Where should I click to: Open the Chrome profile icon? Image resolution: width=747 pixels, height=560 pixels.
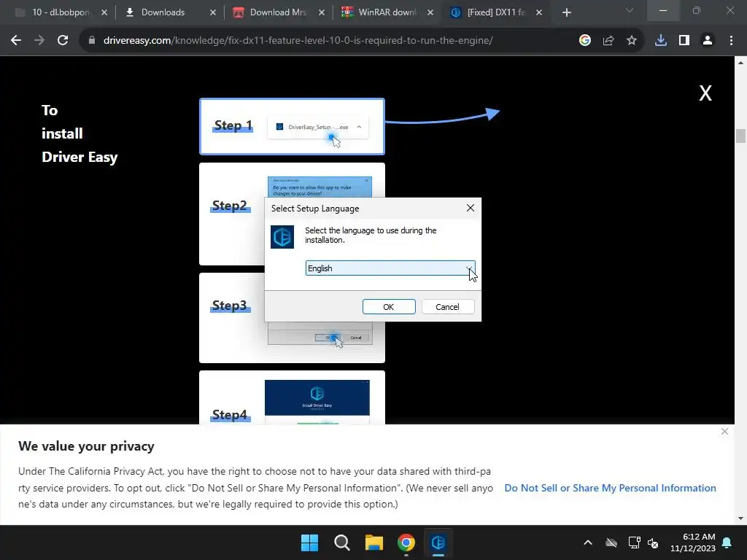coord(708,41)
